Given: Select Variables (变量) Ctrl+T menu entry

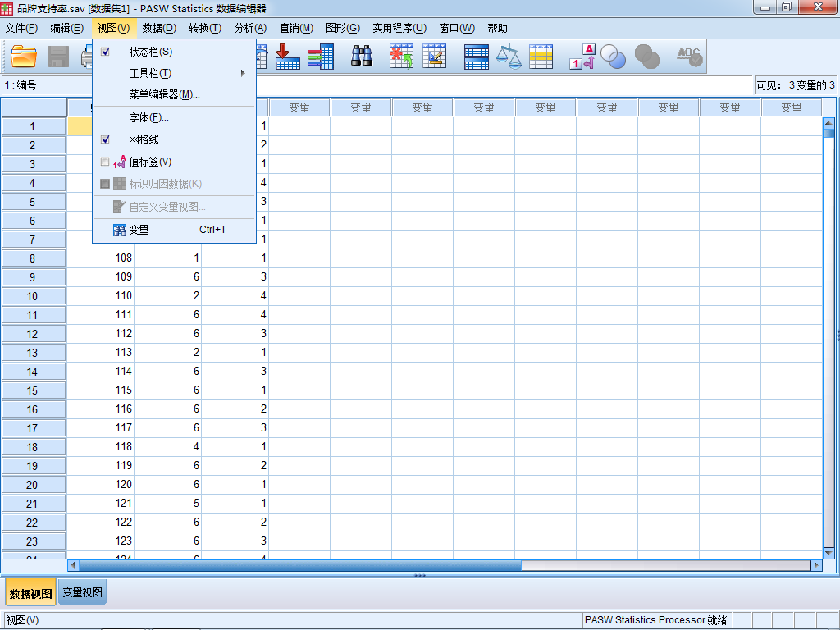Looking at the screenshot, I should 174,230.
